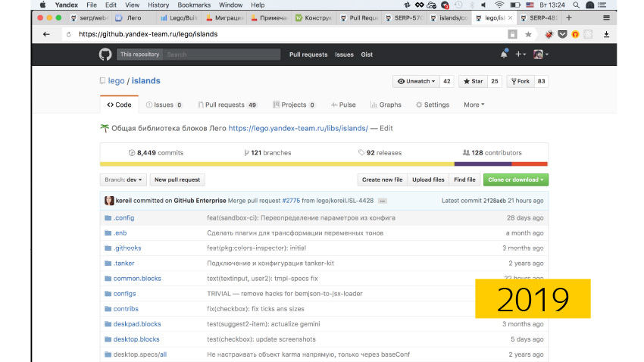The height and width of the screenshot is (362, 644).
Task: Open Spotlight search in menu bar
Action: [x=577, y=5]
